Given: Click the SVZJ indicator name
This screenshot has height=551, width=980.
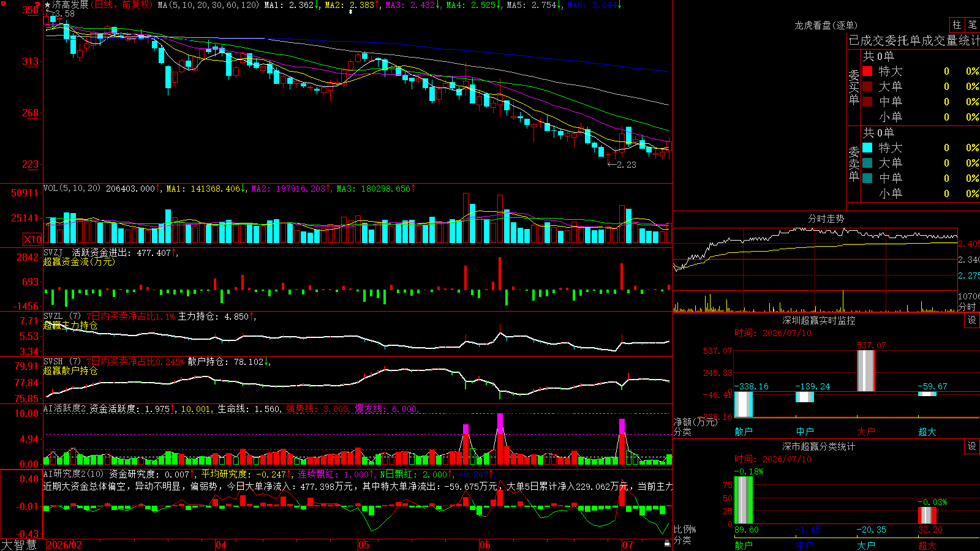Looking at the screenshot, I should tap(53, 252).
